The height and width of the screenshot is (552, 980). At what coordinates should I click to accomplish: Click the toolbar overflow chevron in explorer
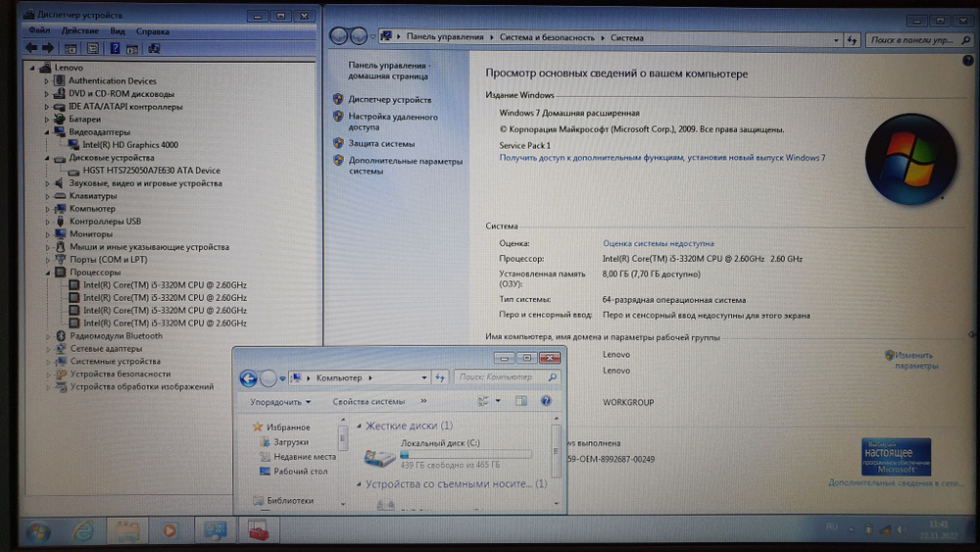[423, 401]
